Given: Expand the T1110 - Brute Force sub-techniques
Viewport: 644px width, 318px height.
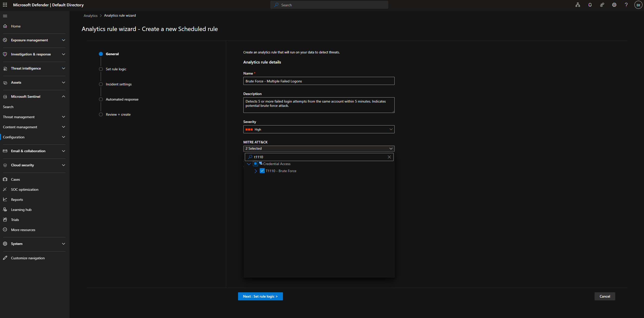Looking at the screenshot, I should pyautogui.click(x=256, y=171).
